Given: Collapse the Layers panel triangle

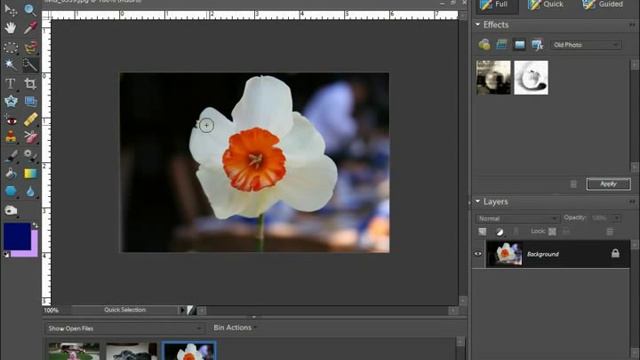Looking at the screenshot, I should [x=478, y=201].
